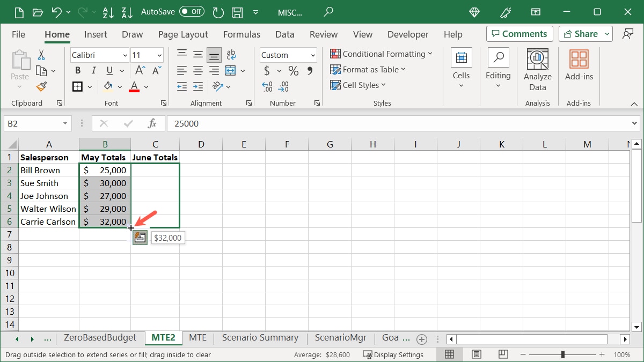Apply Percent Style number format
The image size is (644, 362).
(293, 71)
